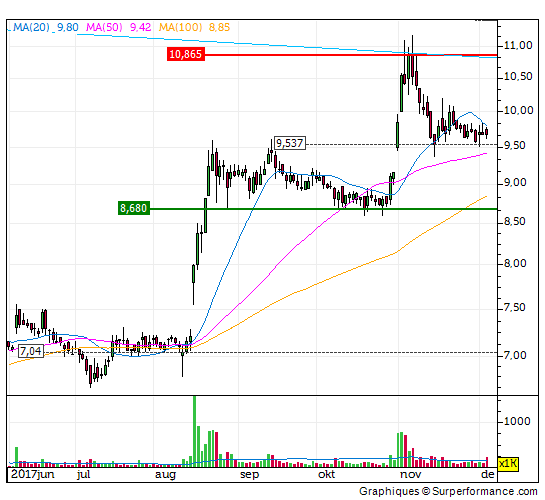Image resolution: width=545 pixels, height=500 pixels.
Task: Click the aug date axis label
Action: 165,475
